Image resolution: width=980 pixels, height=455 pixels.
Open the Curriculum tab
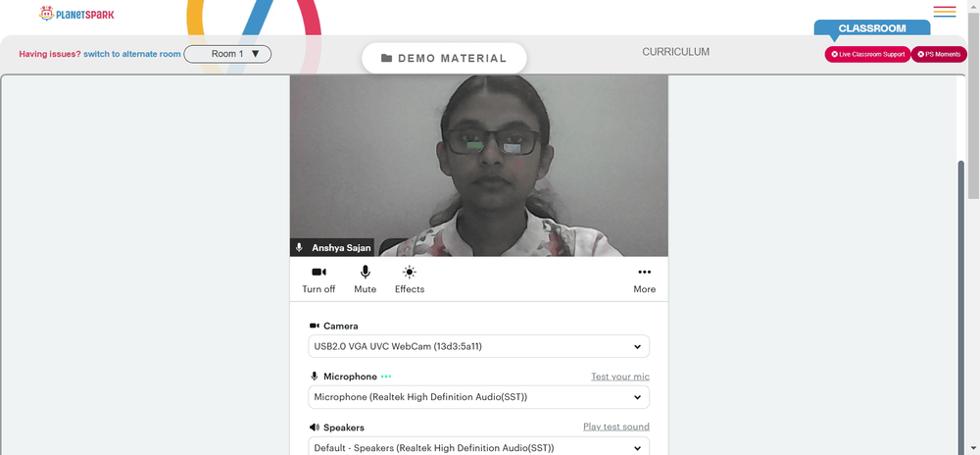click(x=675, y=52)
